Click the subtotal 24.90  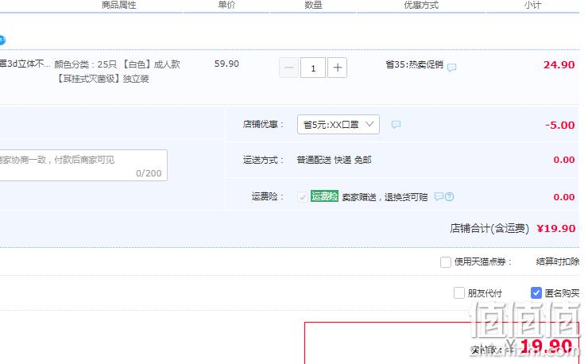click(x=559, y=65)
